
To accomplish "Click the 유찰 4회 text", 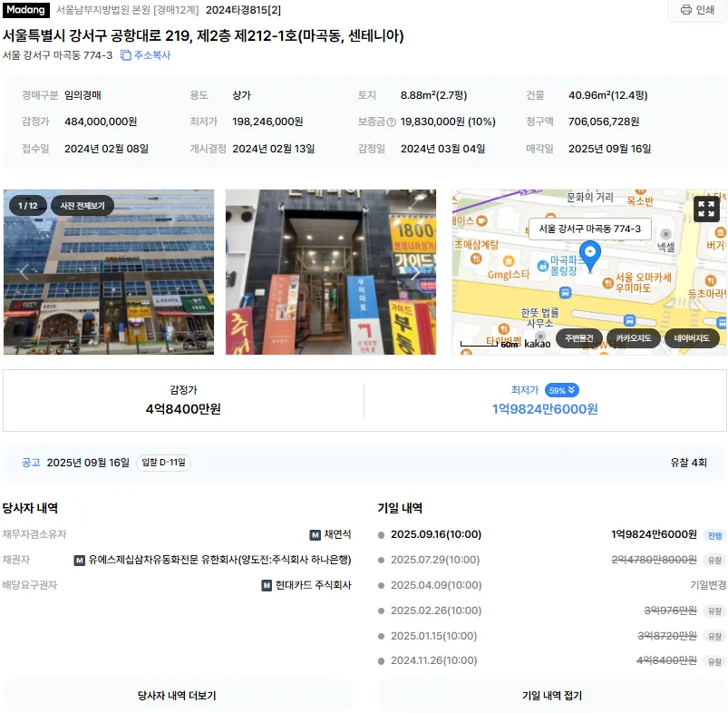I will point(688,463).
